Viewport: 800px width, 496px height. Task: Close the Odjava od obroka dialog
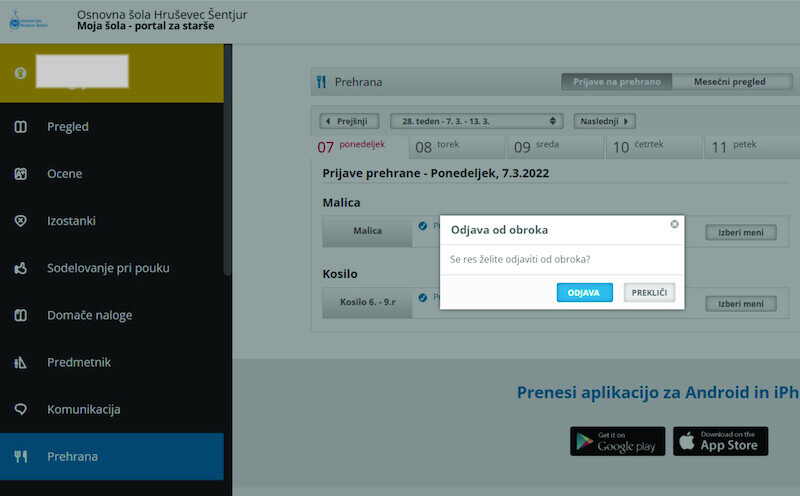(674, 225)
